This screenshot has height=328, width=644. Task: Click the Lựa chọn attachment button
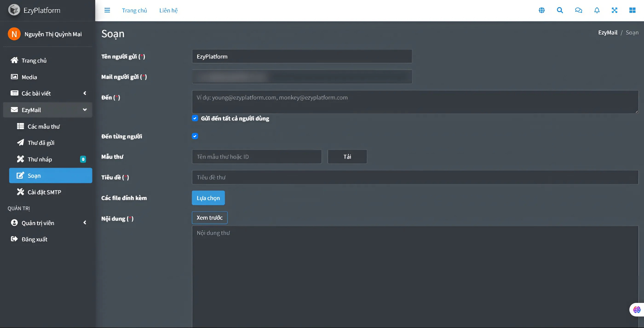click(x=208, y=198)
